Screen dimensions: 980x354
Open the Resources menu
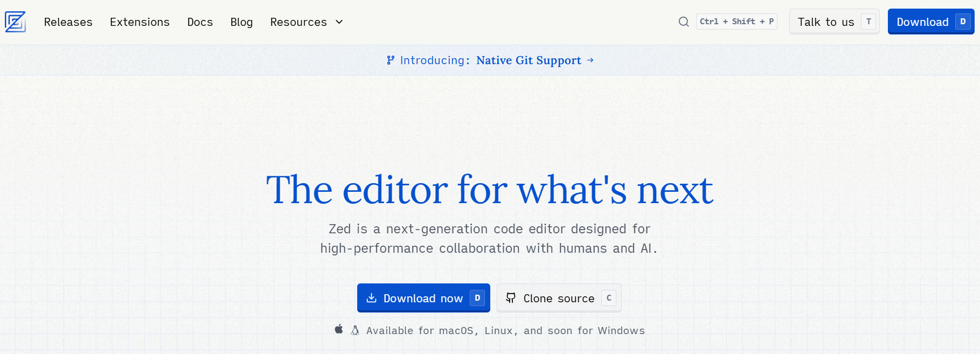pos(307,22)
